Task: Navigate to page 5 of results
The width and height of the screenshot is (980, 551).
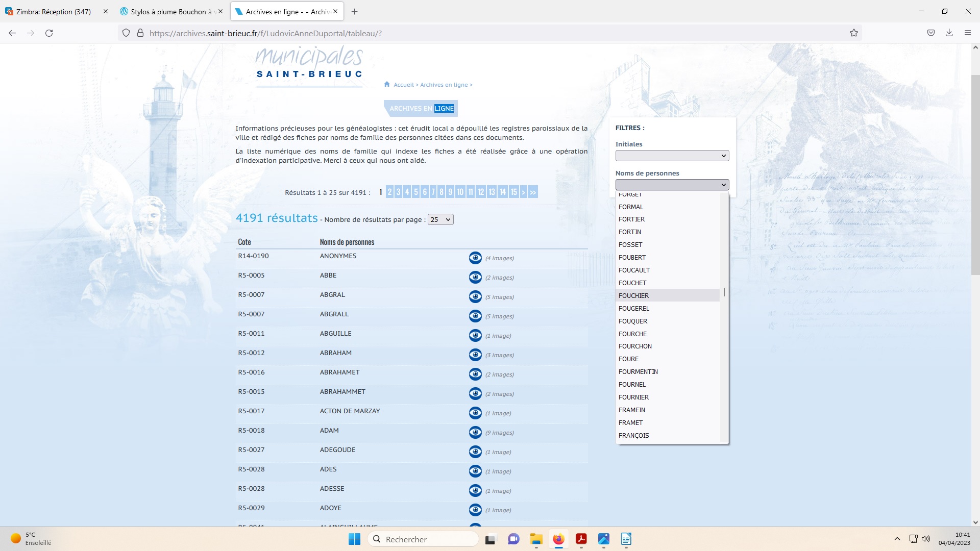Action: [415, 192]
